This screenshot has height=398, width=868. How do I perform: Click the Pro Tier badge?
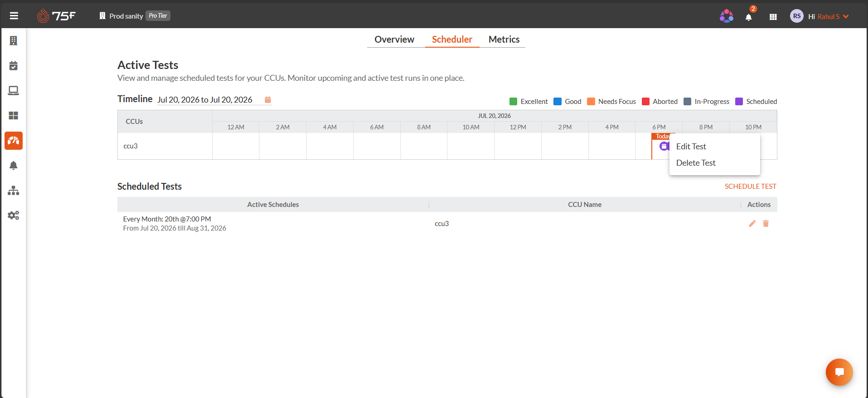(x=158, y=15)
